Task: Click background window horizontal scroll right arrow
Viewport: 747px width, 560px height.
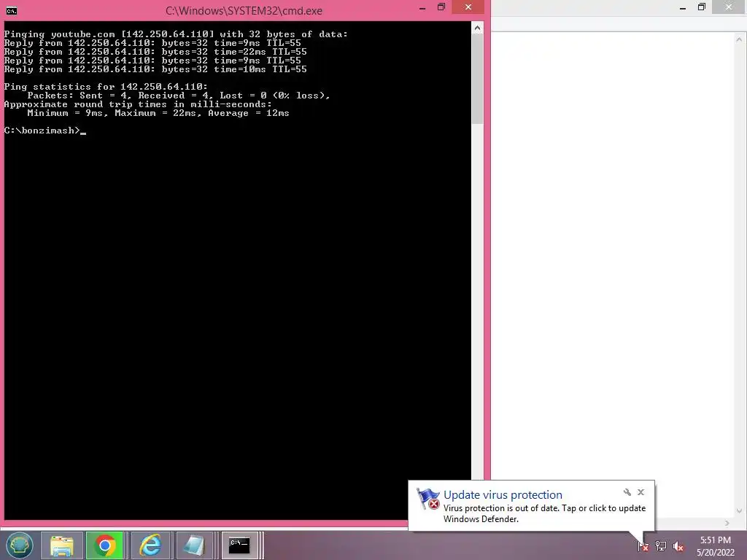Action: tap(727, 523)
